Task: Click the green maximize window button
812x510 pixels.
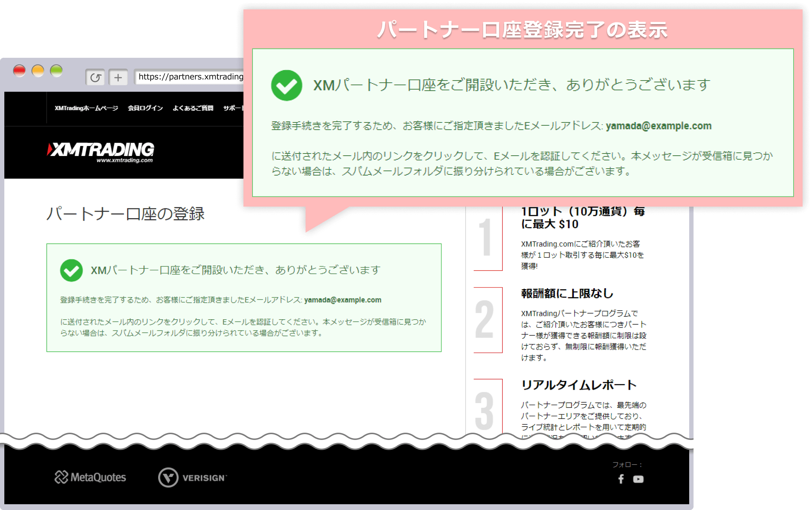Action: (x=56, y=70)
